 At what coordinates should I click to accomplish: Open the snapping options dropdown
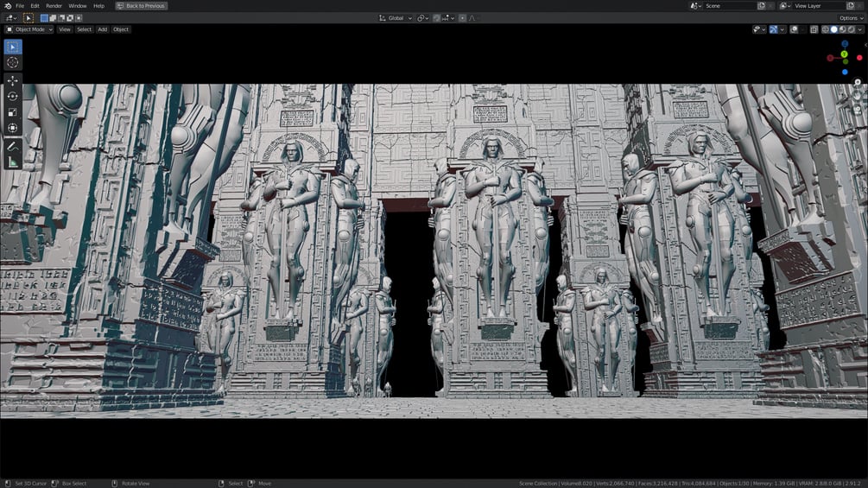448,18
